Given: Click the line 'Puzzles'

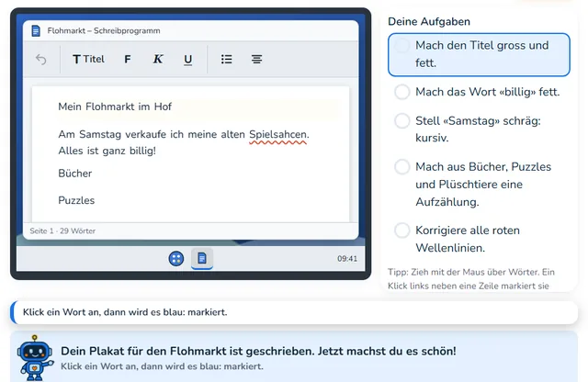Looking at the screenshot, I should [x=76, y=200].
